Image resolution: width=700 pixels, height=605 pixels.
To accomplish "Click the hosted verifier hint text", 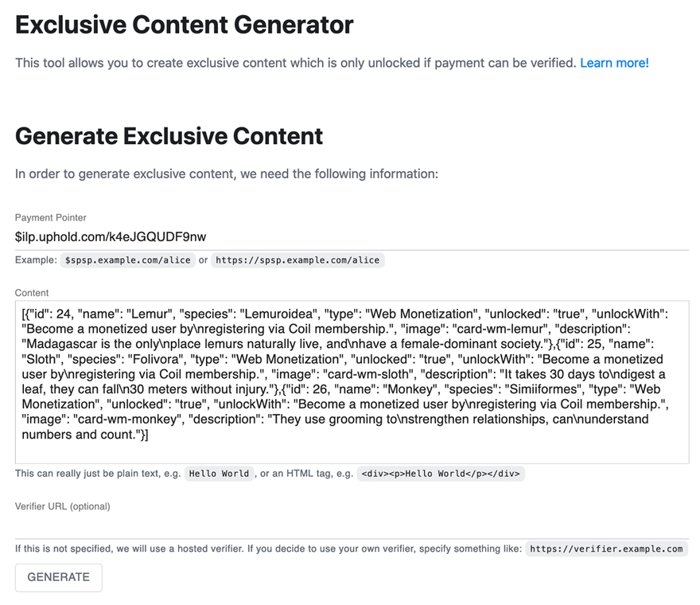I will [x=269, y=548].
